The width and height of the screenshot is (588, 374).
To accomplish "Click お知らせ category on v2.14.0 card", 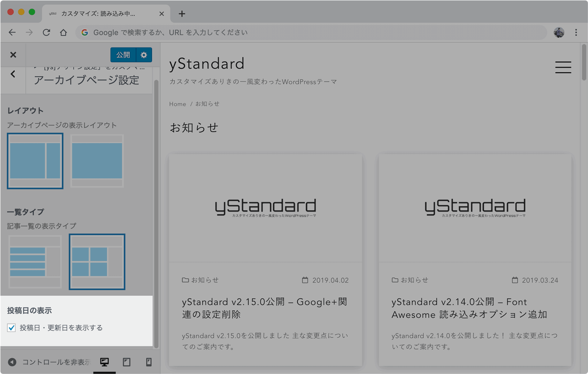I will [415, 280].
